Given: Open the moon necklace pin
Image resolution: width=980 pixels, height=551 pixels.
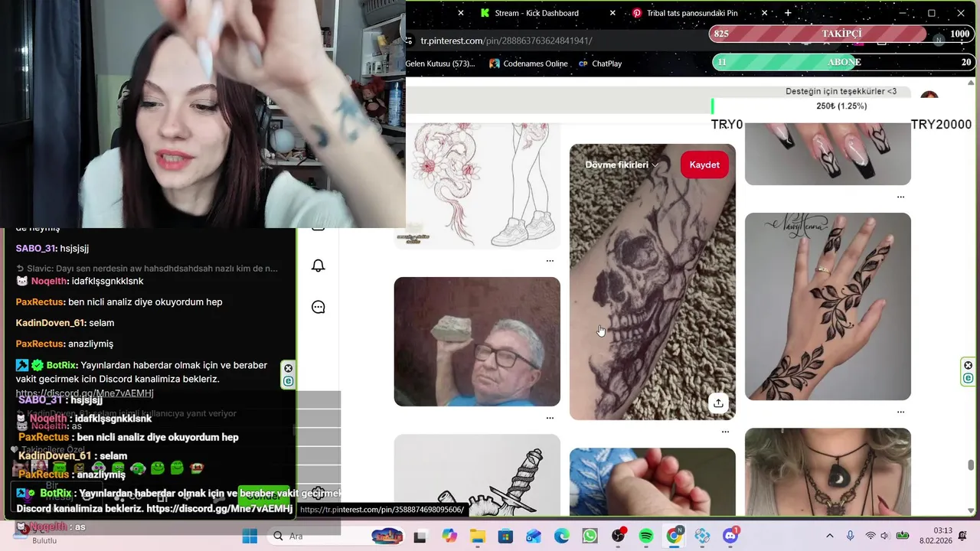Looking at the screenshot, I should [x=828, y=472].
